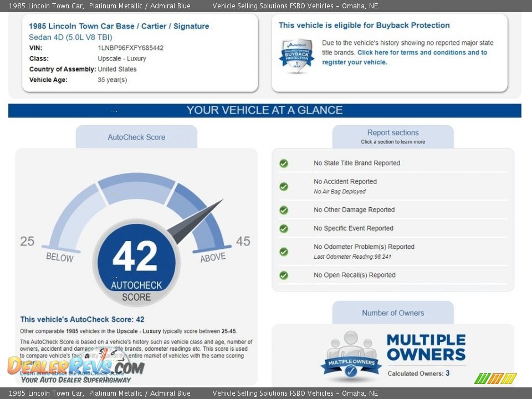Click Country of Assembly value United States
Viewport: 532px width, 399px height.
(117, 69)
